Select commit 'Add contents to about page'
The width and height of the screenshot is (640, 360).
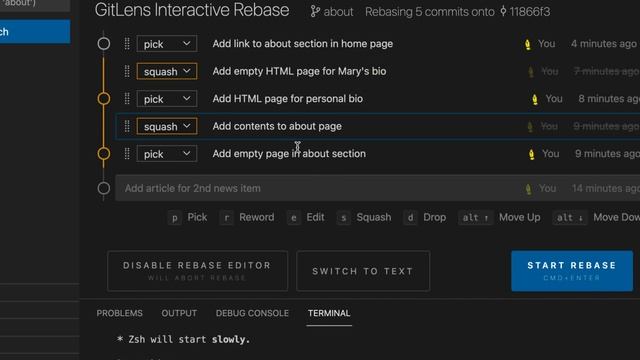pos(277,127)
